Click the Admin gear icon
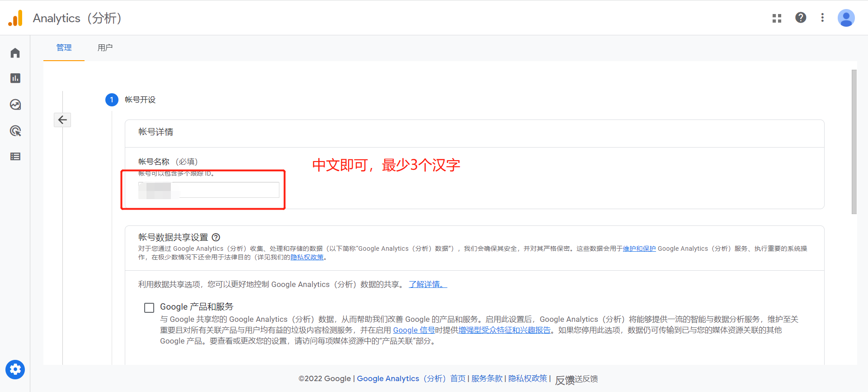 15,370
